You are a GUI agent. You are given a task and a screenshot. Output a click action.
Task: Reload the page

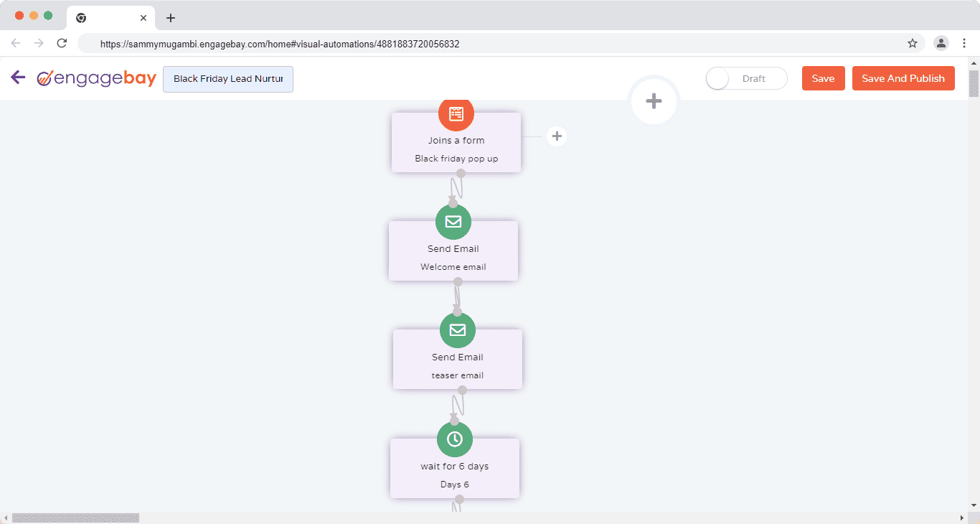[62, 43]
